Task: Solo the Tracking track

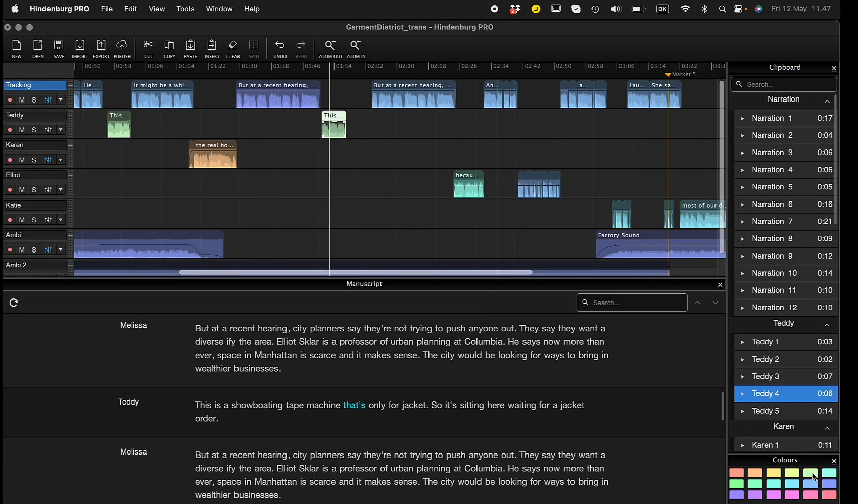Action: pyautogui.click(x=34, y=100)
